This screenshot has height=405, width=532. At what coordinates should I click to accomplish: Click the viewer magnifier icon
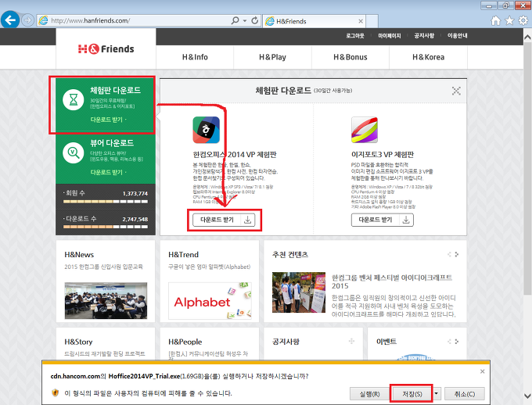74,152
